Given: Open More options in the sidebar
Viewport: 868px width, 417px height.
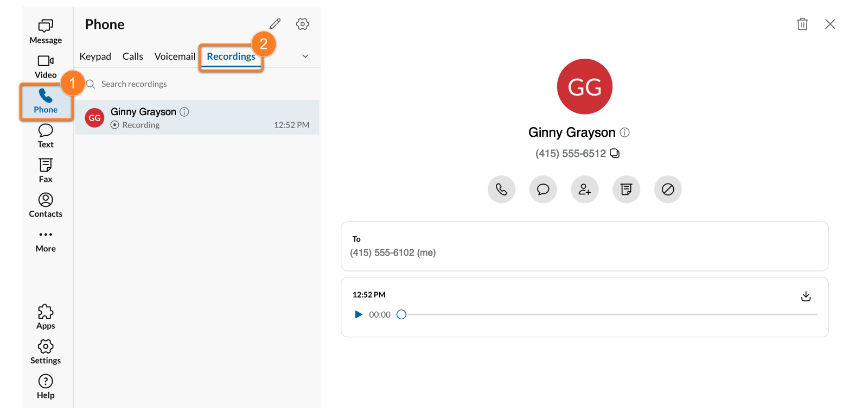Looking at the screenshot, I should coord(46,240).
